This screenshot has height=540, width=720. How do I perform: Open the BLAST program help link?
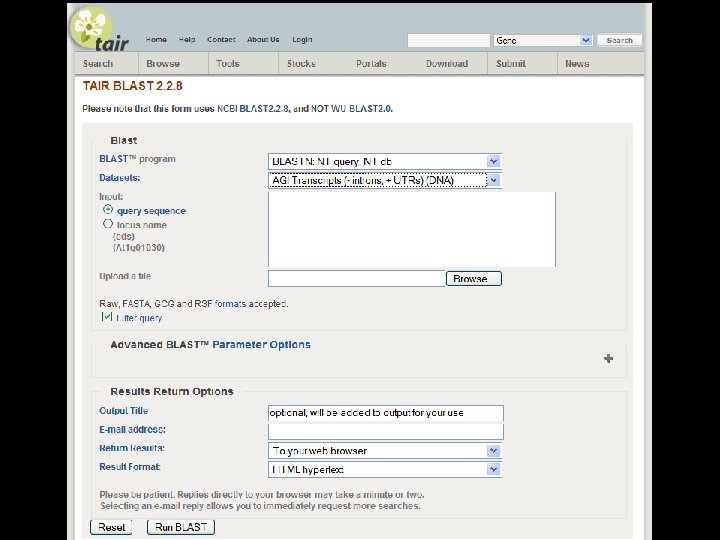point(118,158)
